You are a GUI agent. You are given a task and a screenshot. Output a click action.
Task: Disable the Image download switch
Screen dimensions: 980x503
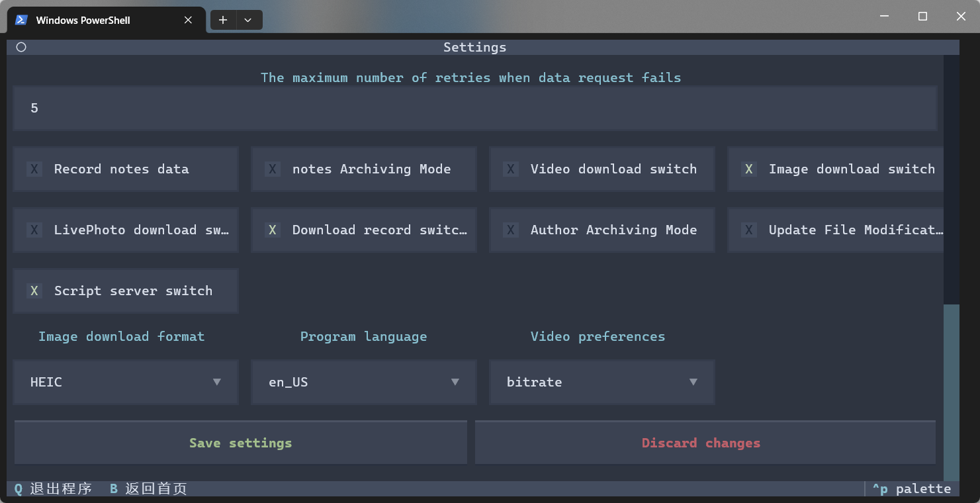[749, 169]
